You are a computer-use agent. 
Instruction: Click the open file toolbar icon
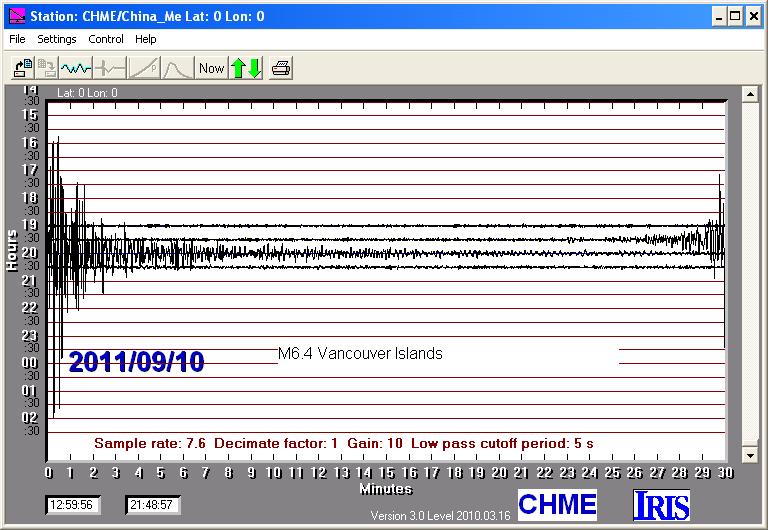click(x=22, y=68)
